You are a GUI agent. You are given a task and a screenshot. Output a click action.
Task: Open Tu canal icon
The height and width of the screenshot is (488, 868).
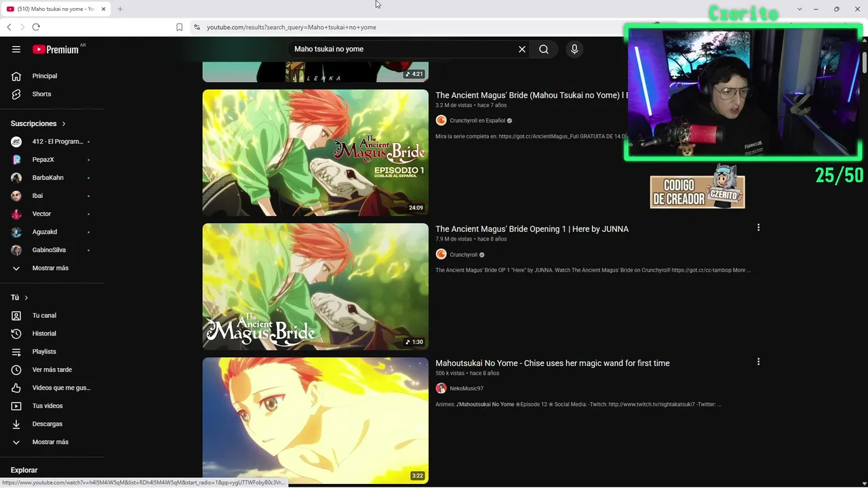point(17,316)
